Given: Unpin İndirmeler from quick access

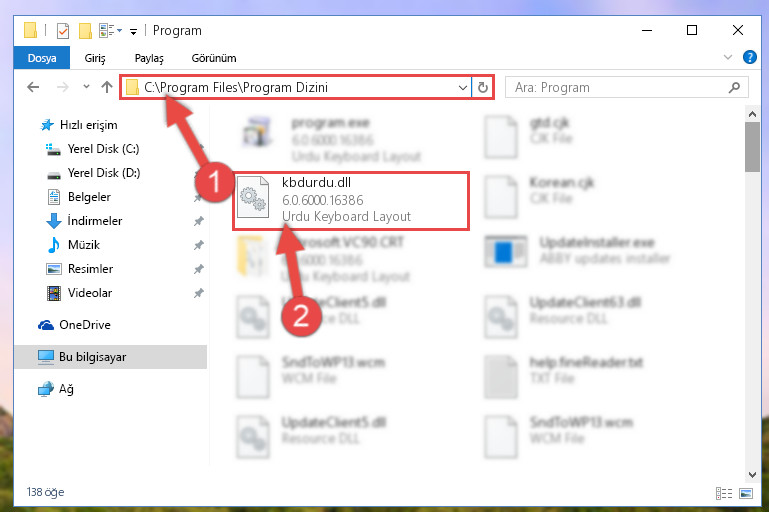Looking at the screenshot, I should point(198,221).
